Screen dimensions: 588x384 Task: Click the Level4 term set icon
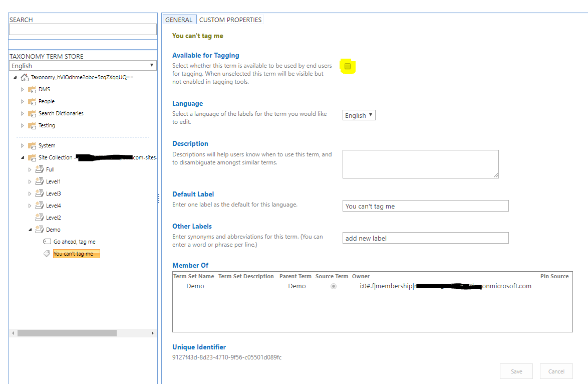(x=40, y=206)
